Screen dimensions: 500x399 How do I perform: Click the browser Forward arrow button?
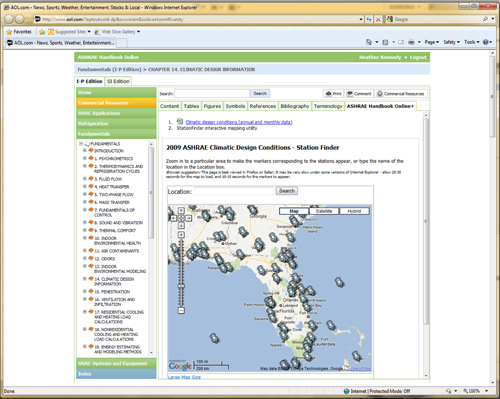[x=20, y=19]
